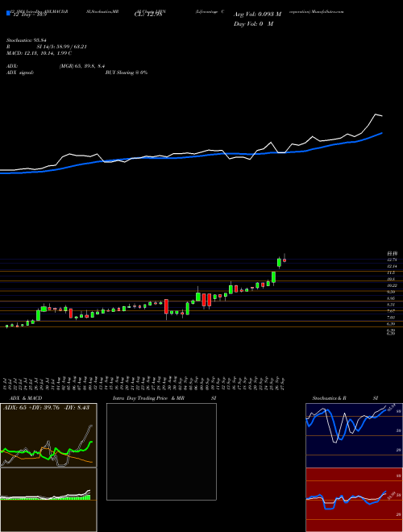Click the 10.22 price level label
The image size is (403, 532).
393,285
